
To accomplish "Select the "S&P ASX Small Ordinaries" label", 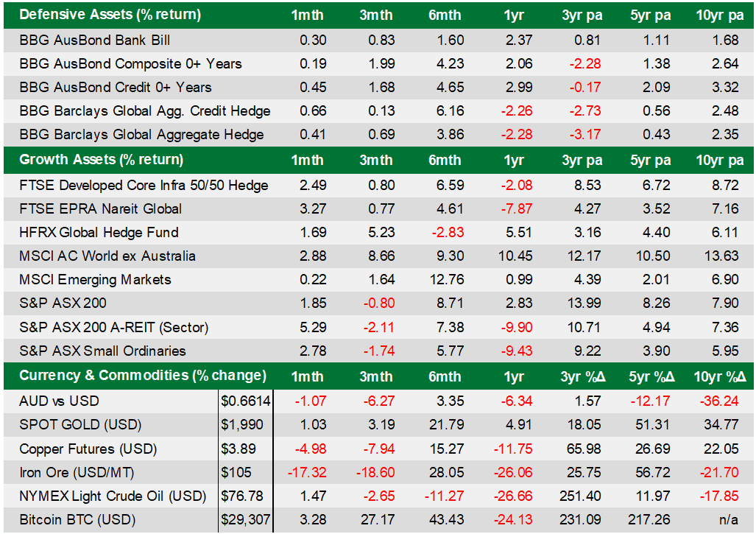I will [x=102, y=351].
